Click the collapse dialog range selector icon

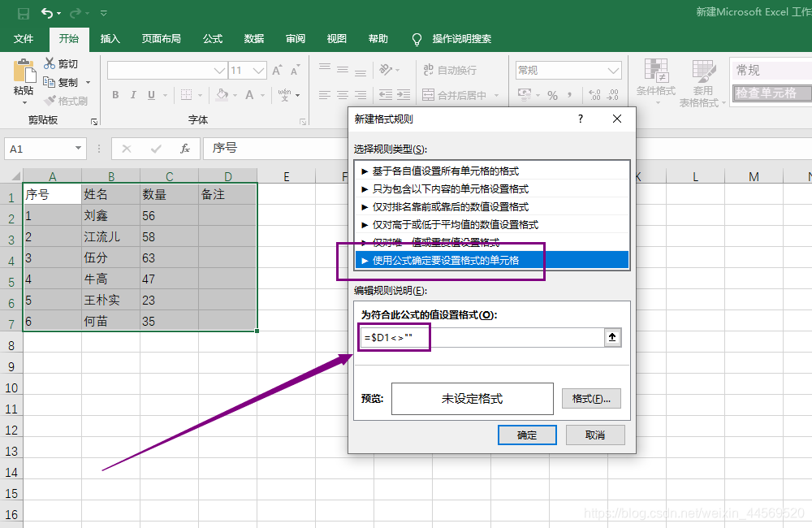(x=612, y=337)
